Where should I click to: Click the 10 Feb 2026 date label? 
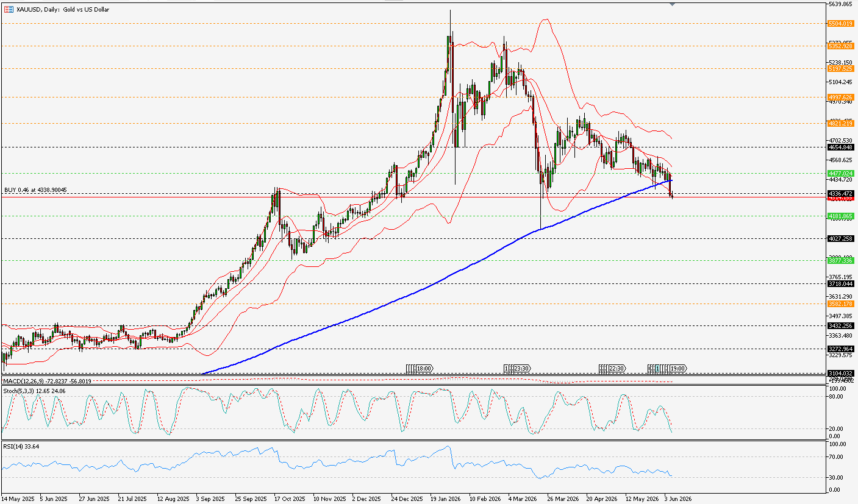pos(485,498)
